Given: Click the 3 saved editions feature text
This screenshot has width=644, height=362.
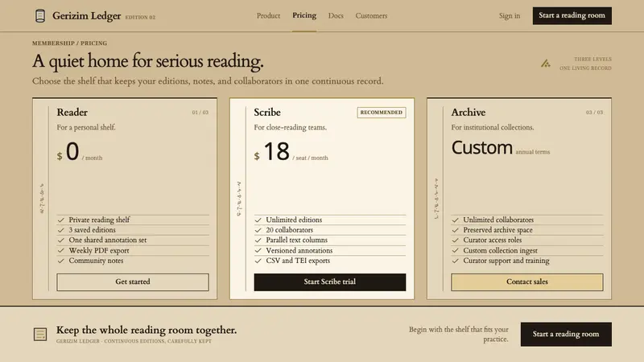Looking at the screenshot, I should coord(92,230).
